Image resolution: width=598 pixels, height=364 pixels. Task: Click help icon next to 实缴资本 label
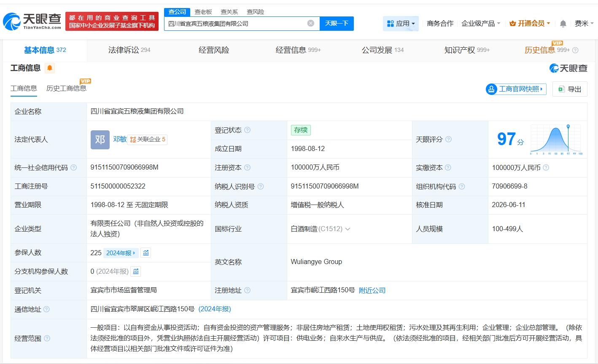tap(448, 167)
